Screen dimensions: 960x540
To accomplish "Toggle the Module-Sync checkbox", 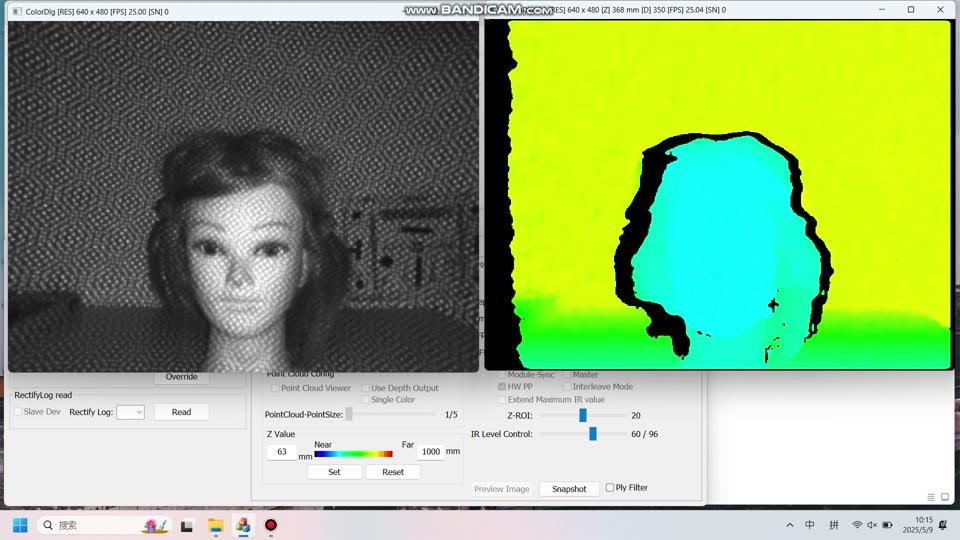I will tap(502, 375).
